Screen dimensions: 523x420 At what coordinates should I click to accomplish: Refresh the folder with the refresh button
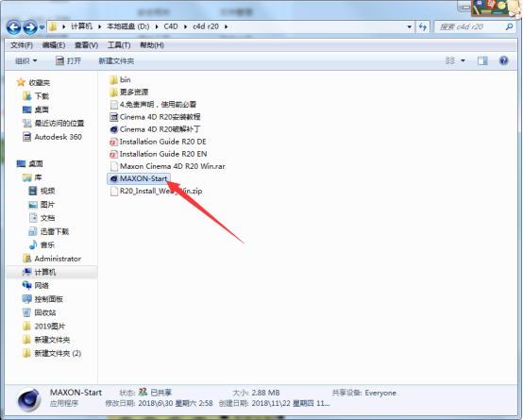coord(423,26)
